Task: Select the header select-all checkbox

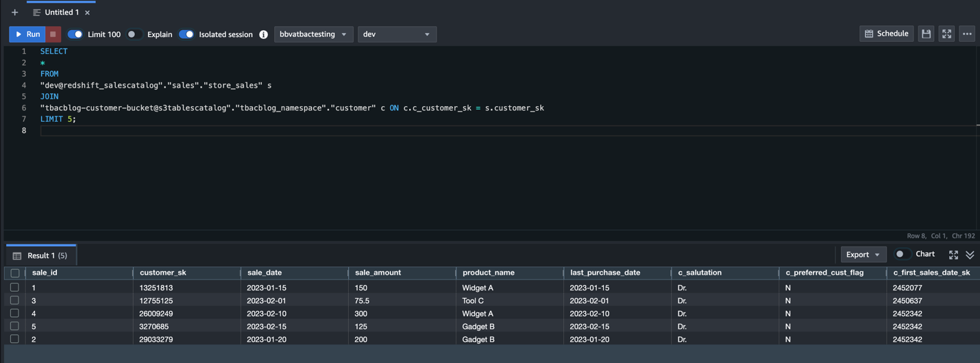Action: [x=14, y=273]
